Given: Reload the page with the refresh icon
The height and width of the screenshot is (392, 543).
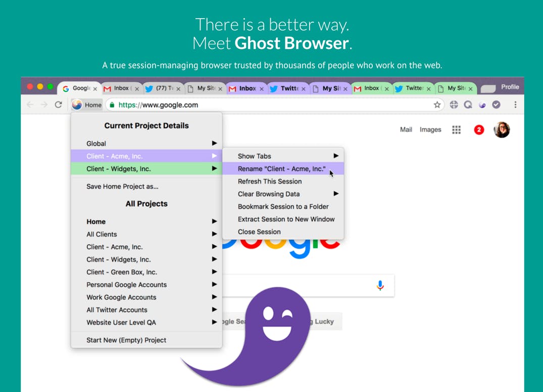Looking at the screenshot, I should (x=58, y=104).
